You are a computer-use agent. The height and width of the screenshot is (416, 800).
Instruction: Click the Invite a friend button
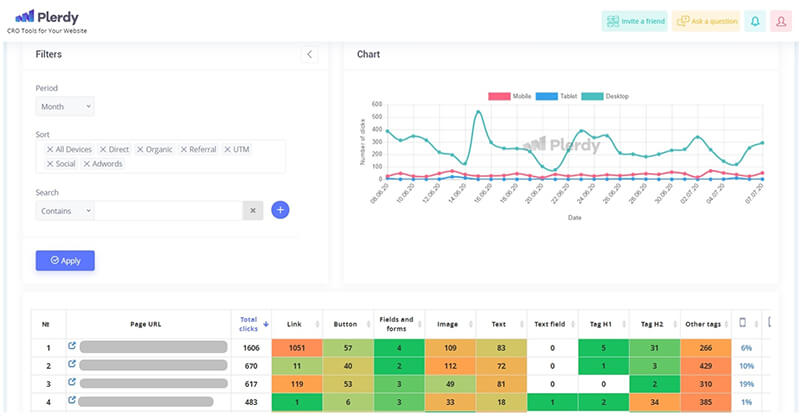(x=634, y=21)
